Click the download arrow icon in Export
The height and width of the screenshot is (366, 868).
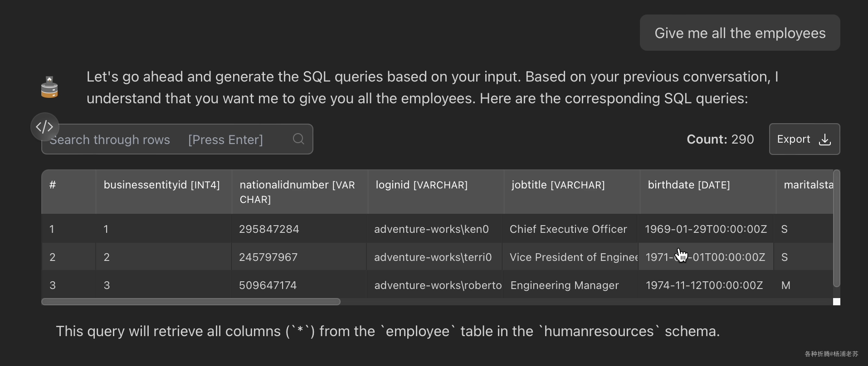(825, 140)
